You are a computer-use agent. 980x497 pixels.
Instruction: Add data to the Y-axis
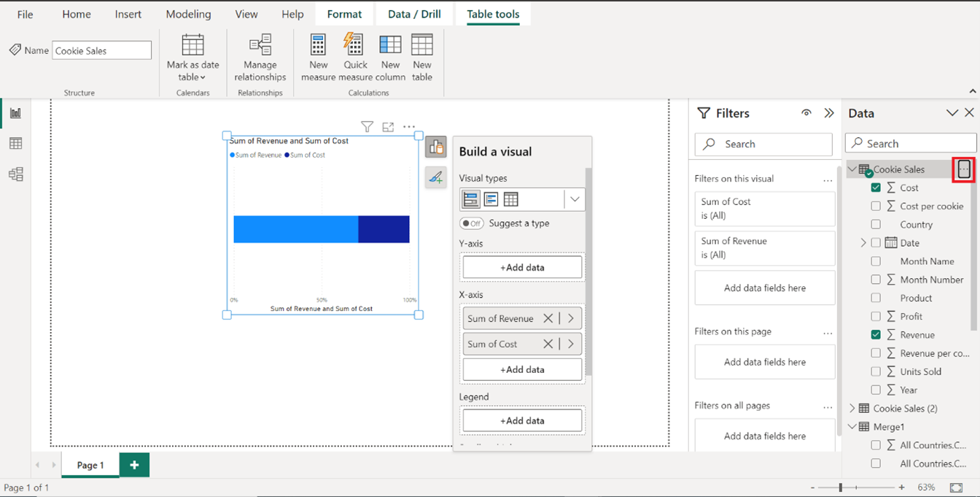click(x=521, y=267)
